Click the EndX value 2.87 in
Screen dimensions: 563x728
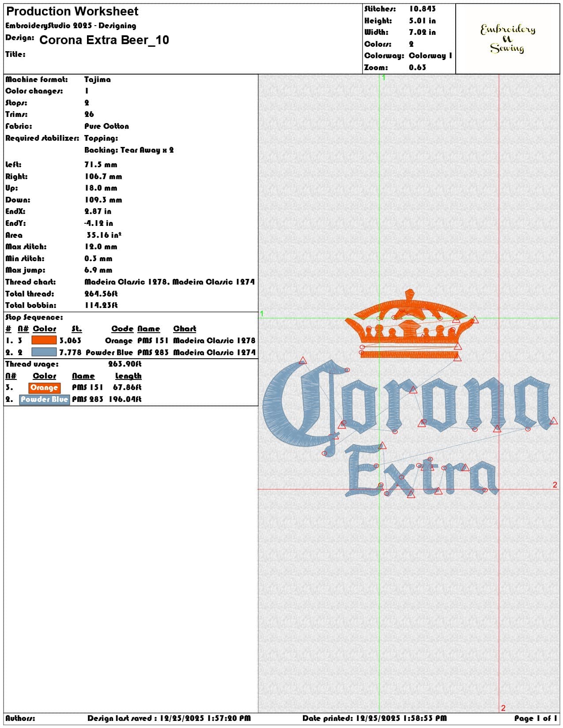click(x=98, y=211)
